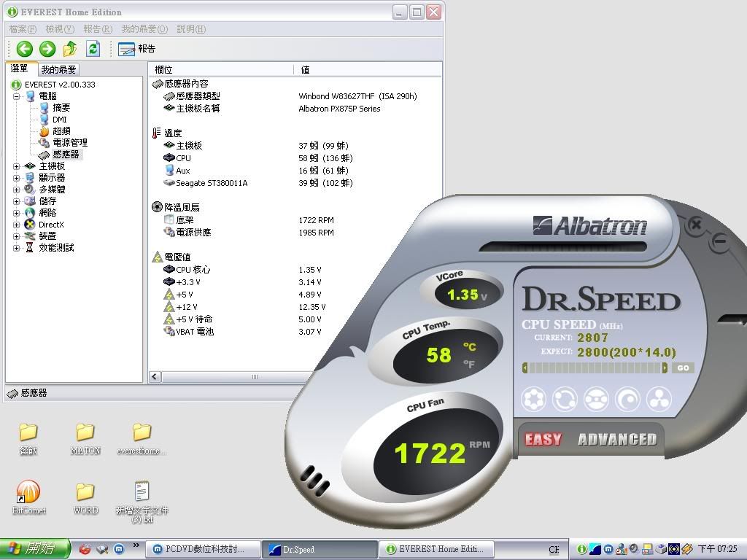
Task: Select 摘要 summary in the tree
Action: click(x=61, y=108)
